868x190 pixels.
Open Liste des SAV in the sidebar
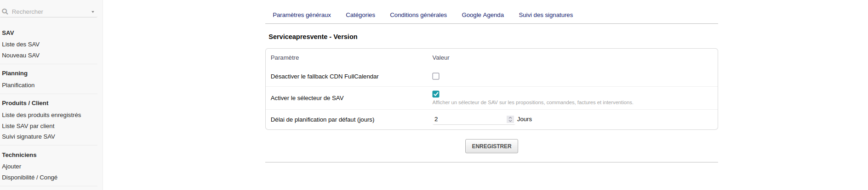click(21, 45)
